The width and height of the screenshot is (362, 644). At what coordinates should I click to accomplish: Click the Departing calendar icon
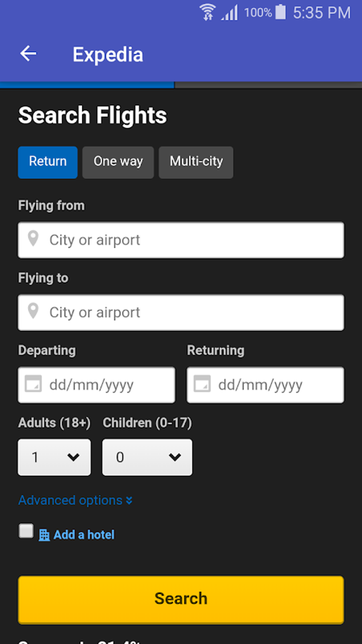pyautogui.click(x=33, y=384)
